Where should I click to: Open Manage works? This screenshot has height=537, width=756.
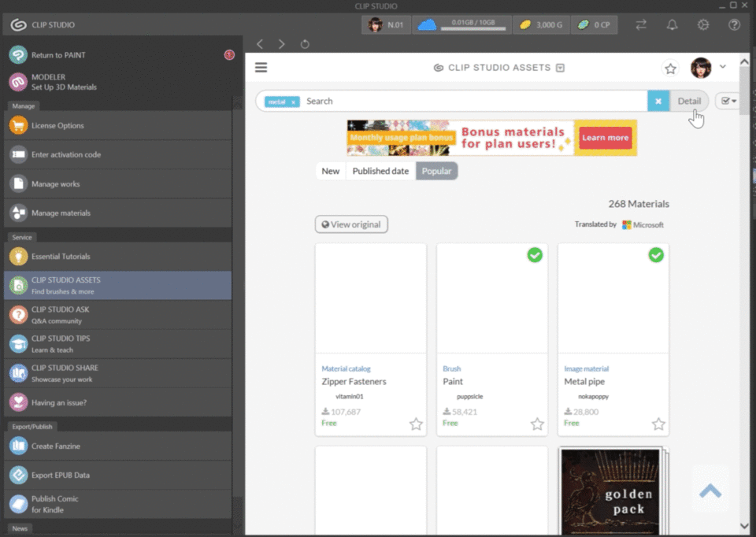pos(117,183)
